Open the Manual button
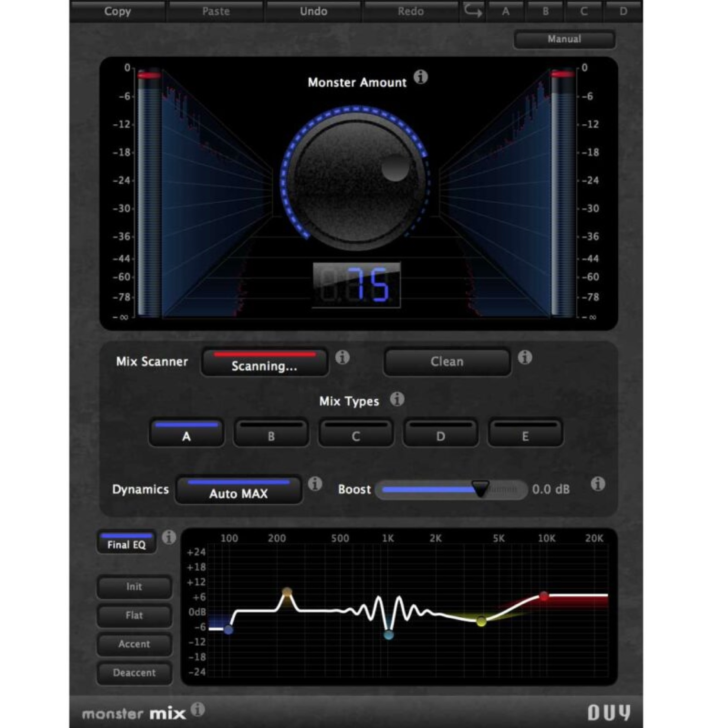The height and width of the screenshot is (728, 728). point(565,39)
